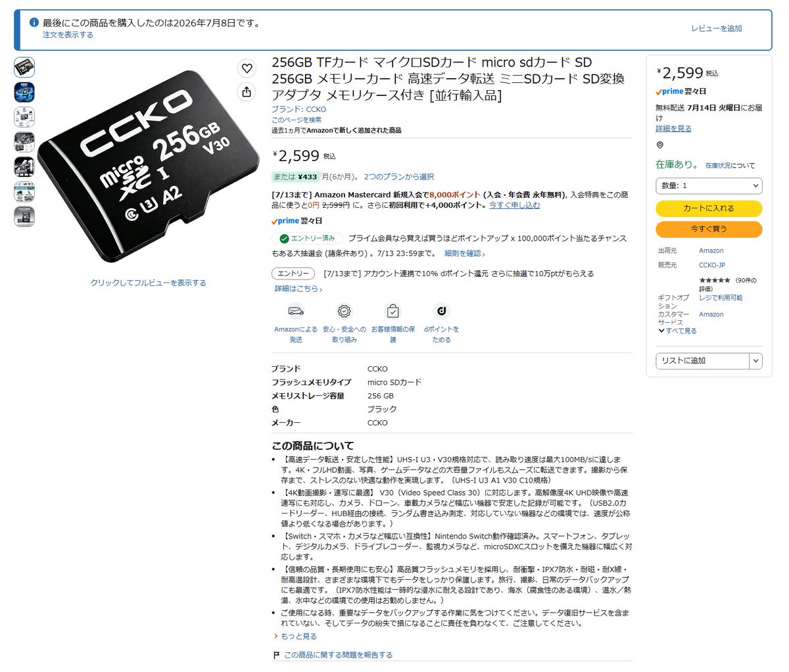Select the first product thumbnail image
This screenshot has width=789, height=672.
click(x=24, y=67)
